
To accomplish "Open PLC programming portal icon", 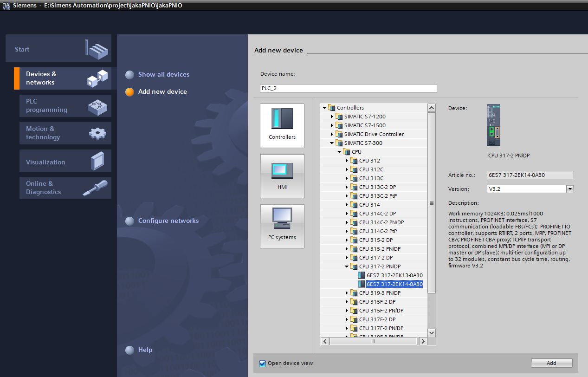I will point(97,106).
